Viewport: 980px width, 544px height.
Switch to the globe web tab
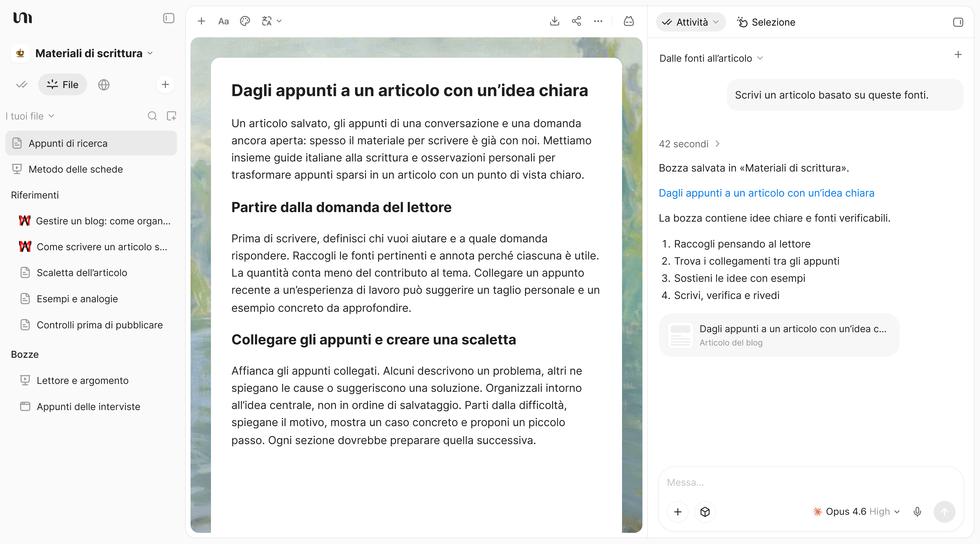tap(103, 84)
